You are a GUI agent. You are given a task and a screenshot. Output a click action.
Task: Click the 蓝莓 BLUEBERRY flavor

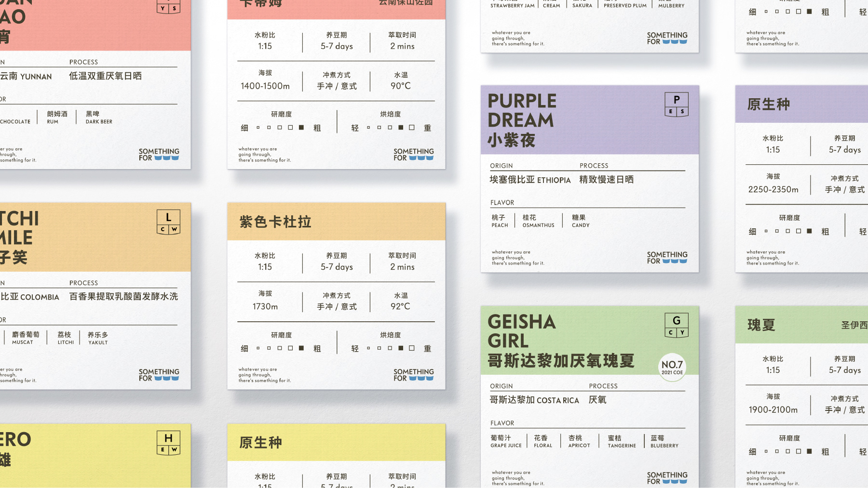[664, 441]
